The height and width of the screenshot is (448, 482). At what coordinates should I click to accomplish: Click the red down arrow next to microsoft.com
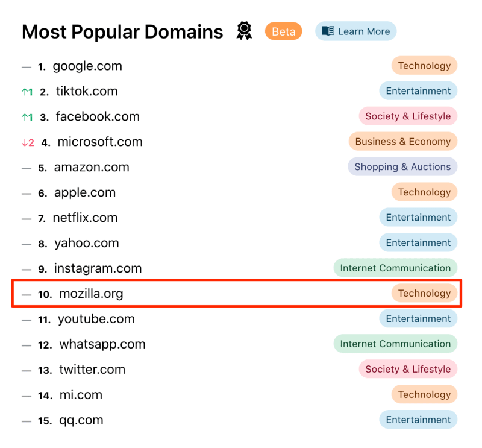coord(25,142)
